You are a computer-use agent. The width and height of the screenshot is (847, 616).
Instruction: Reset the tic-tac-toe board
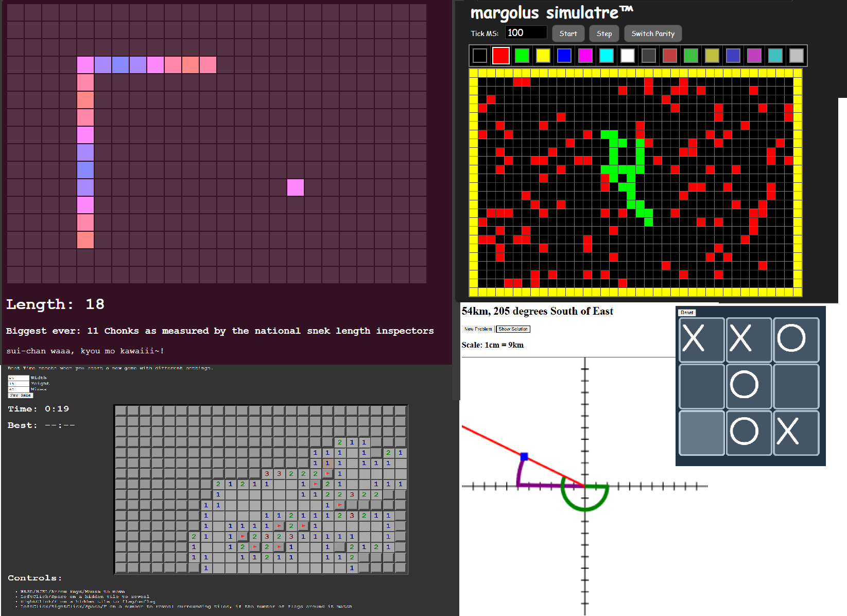pyautogui.click(x=687, y=313)
